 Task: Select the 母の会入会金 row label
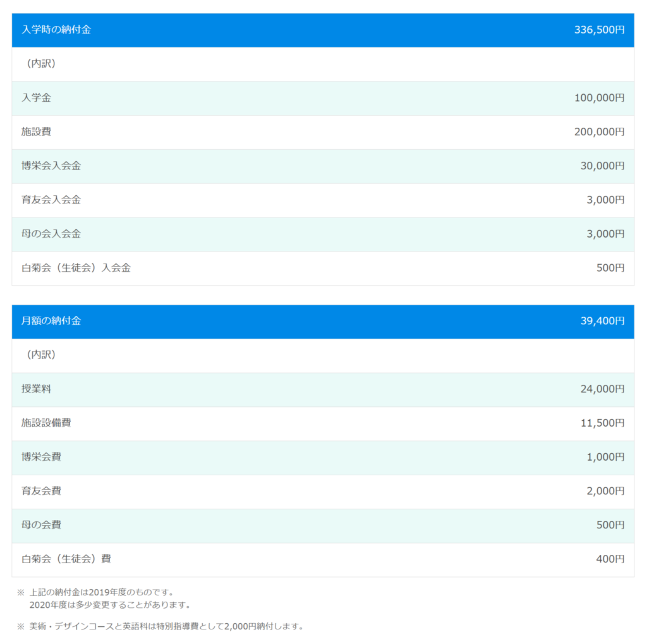pos(51,234)
